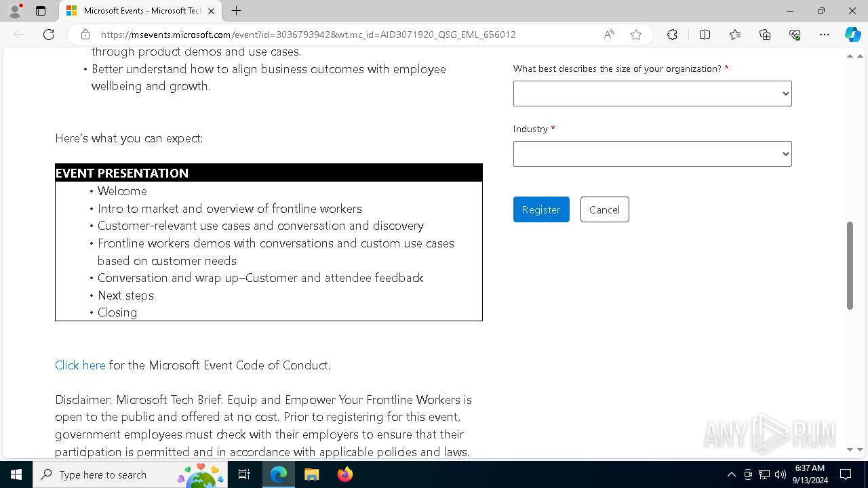
Task: Expand the Industry dropdown
Action: coord(652,154)
